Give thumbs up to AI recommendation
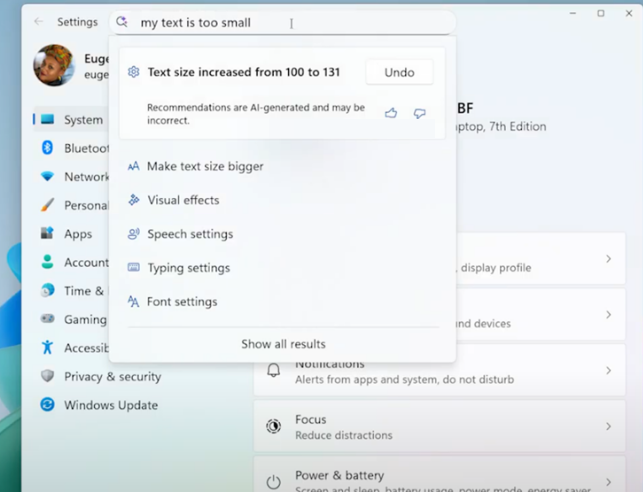643x492 pixels. 391,113
